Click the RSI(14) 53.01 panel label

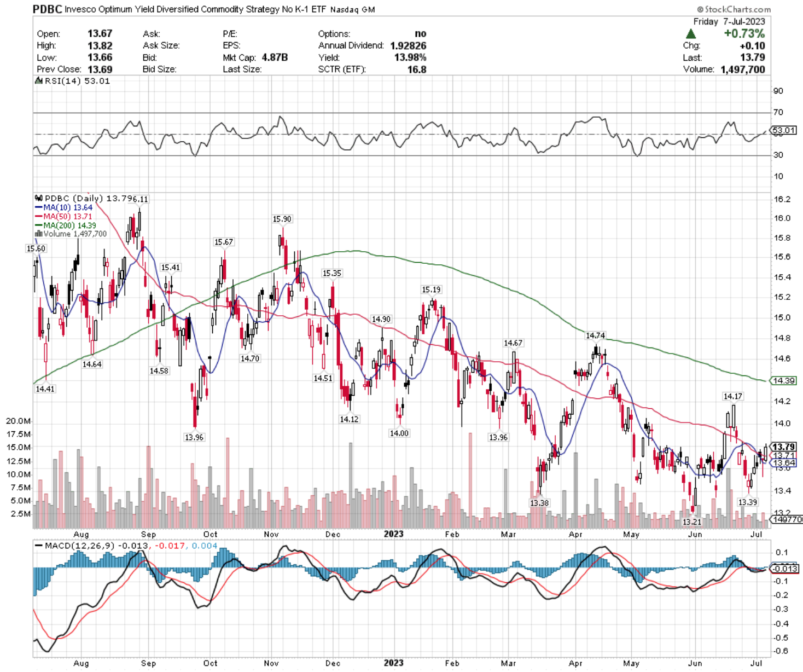point(77,81)
